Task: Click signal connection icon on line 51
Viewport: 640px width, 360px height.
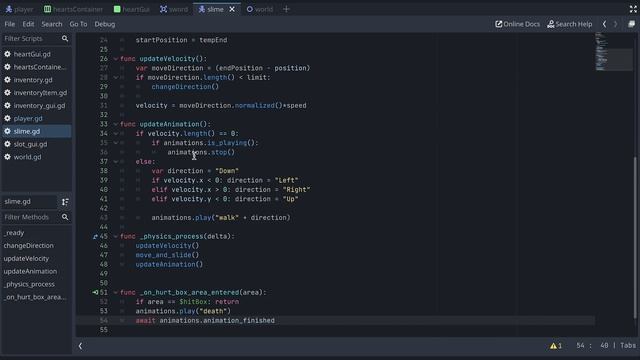Action: point(95,293)
